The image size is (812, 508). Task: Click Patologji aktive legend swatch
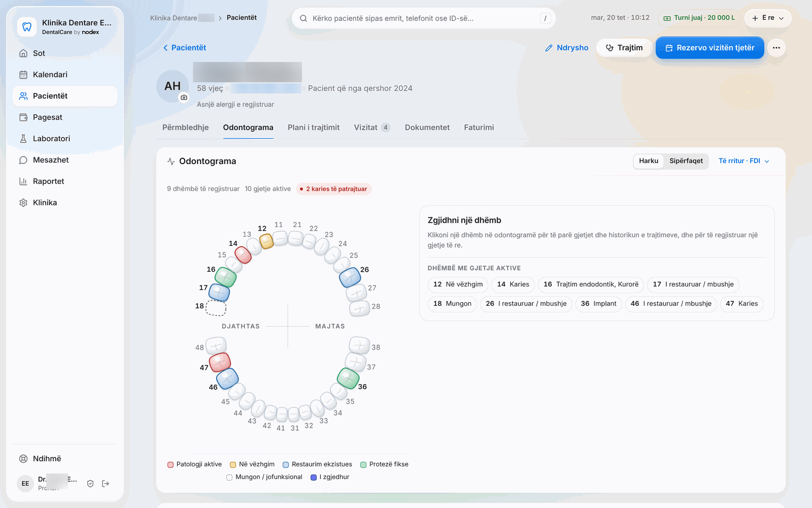coord(171,464)
